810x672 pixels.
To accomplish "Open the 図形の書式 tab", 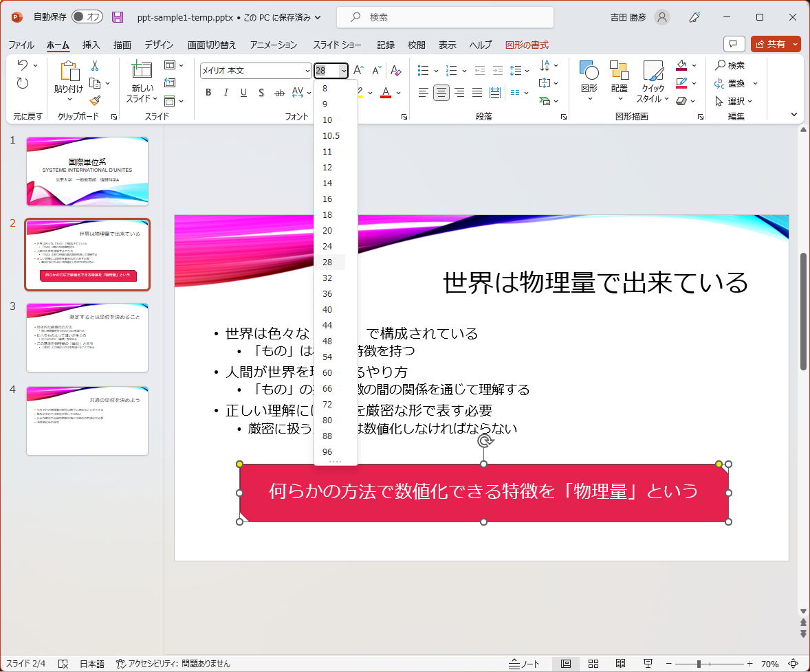I will pos(525,44).
